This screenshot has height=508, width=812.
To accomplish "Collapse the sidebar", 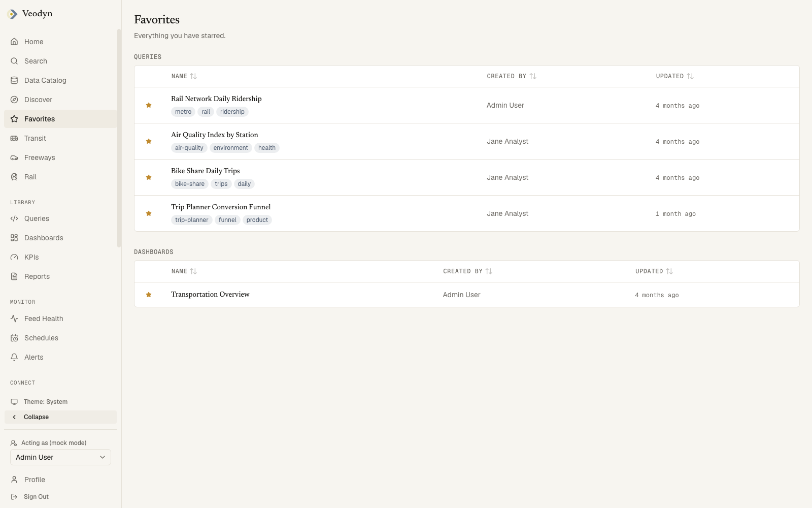I will 60,417.
